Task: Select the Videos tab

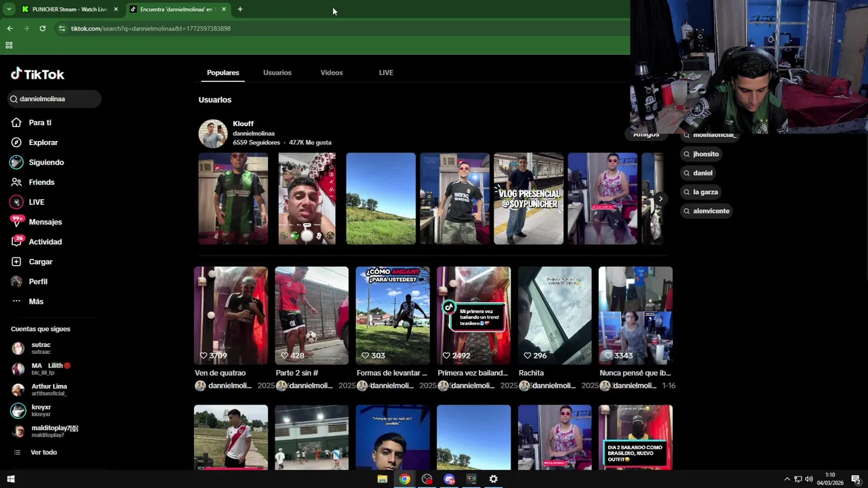Action: [x=332, y=73]
